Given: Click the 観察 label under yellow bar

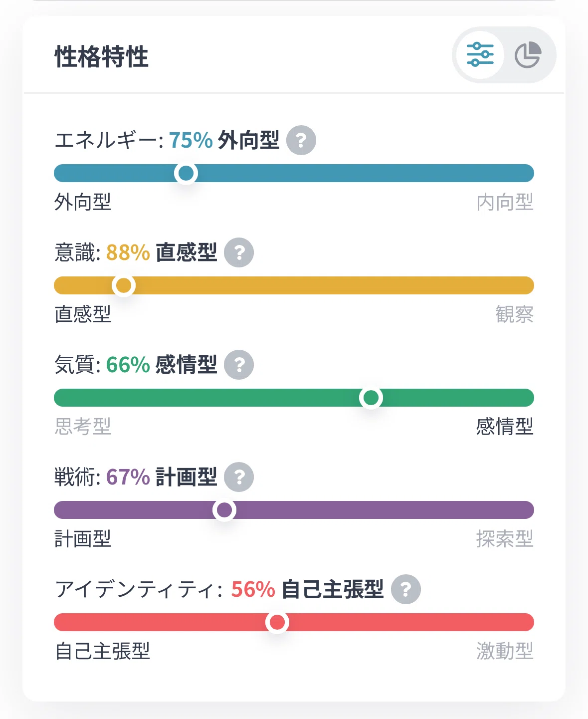Looking at the screenshot, I should coord(514,314).
